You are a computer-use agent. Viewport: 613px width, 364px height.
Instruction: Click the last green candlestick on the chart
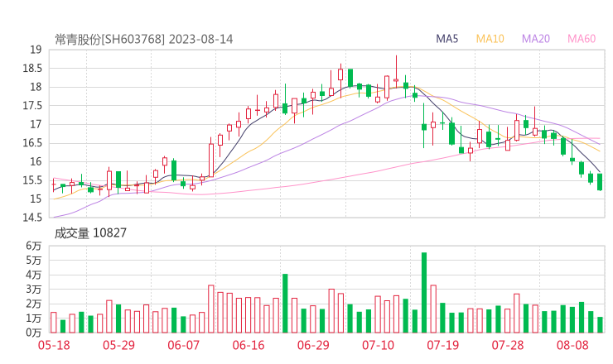[x=600, y=182]
